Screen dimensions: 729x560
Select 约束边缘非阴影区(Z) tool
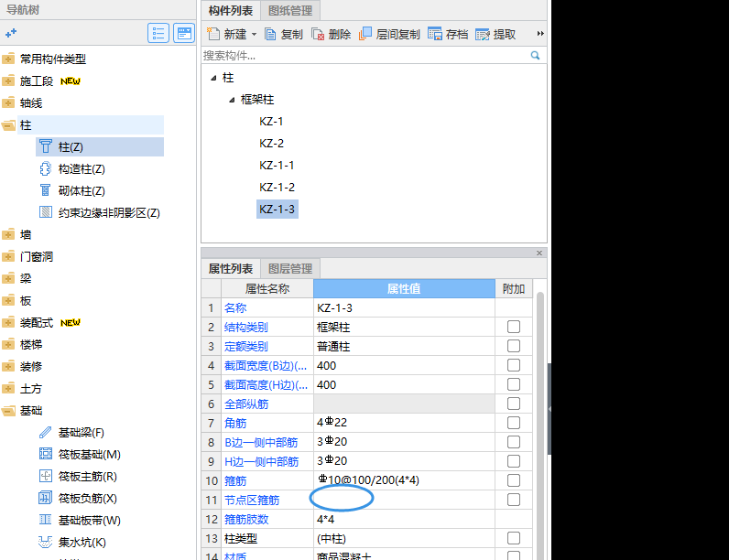click(x=100, y=212)
